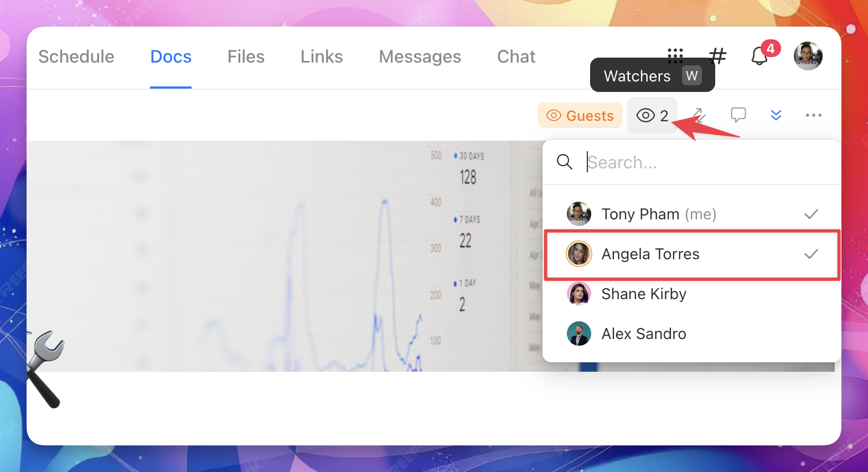Open the apps grid icon
This screenshot has width=868, height=472.
(675, 55)
